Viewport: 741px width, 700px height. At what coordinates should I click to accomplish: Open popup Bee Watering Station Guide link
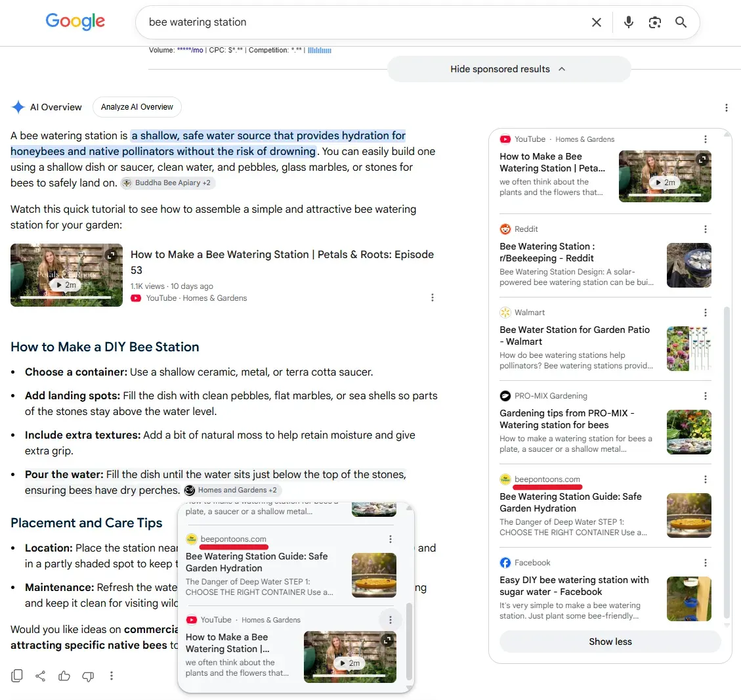[257, 563]
